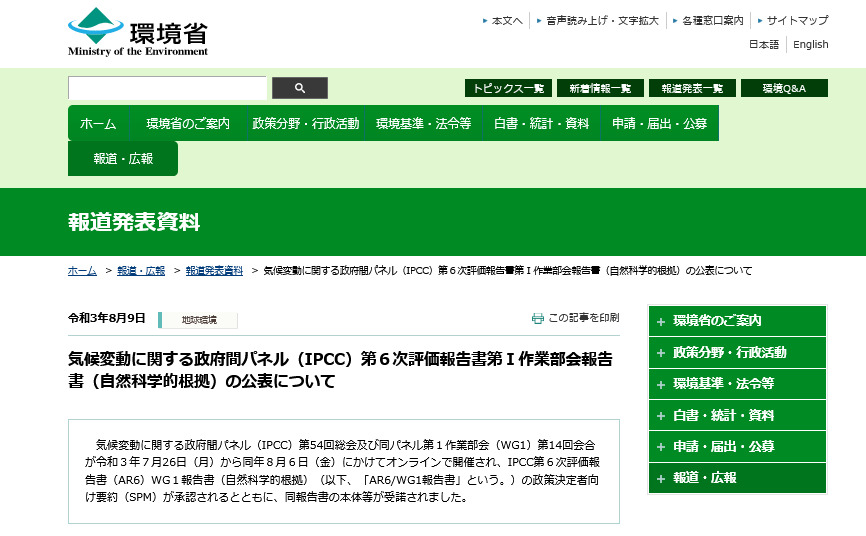Click the 報道発表資料 page heading
The image size is (866, 536).
coord(134,222)
